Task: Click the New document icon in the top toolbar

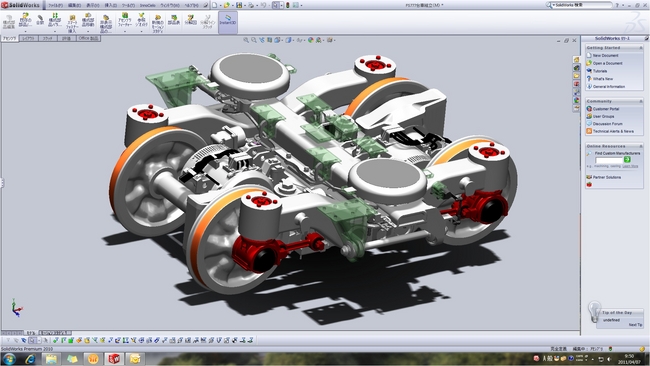Action: tap(214, 5)
